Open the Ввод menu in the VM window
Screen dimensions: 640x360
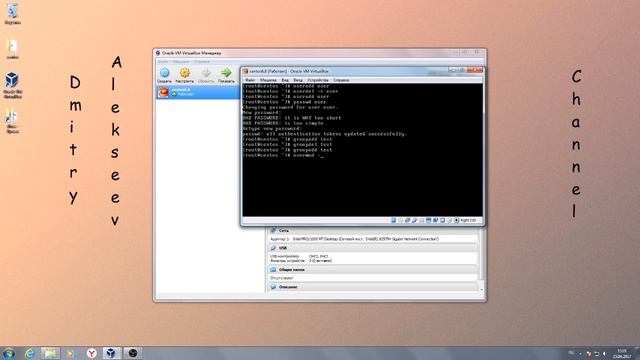pyautogui.click(x=298, y=80)
